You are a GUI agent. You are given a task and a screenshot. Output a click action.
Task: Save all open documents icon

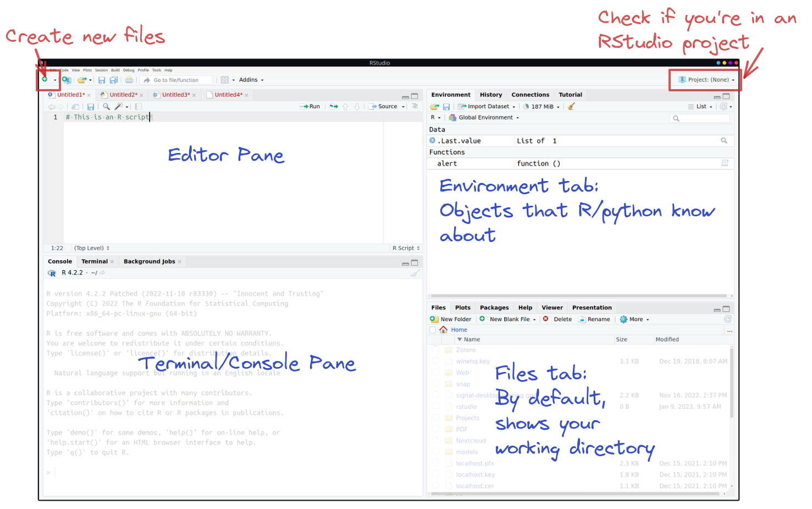coord(114,80)
